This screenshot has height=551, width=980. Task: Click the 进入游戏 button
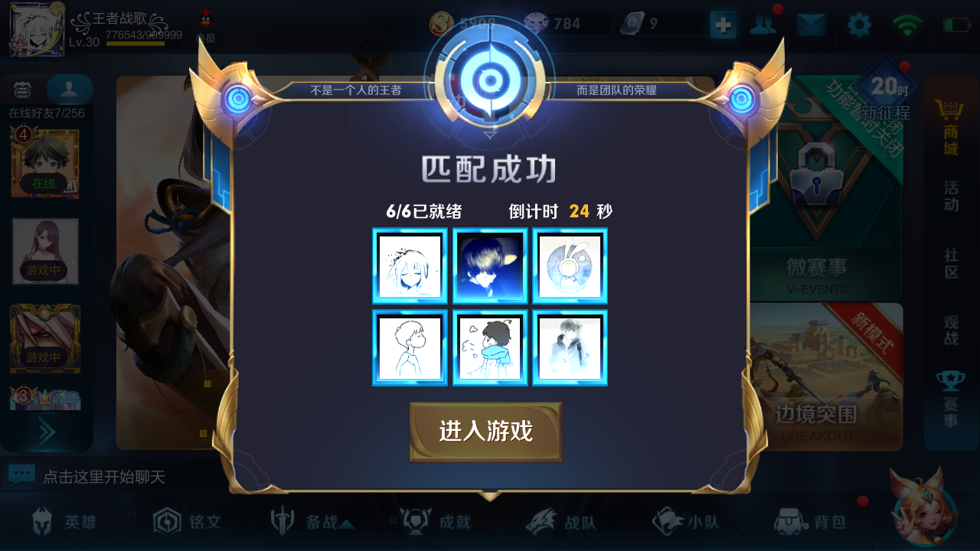coord(486,432)
